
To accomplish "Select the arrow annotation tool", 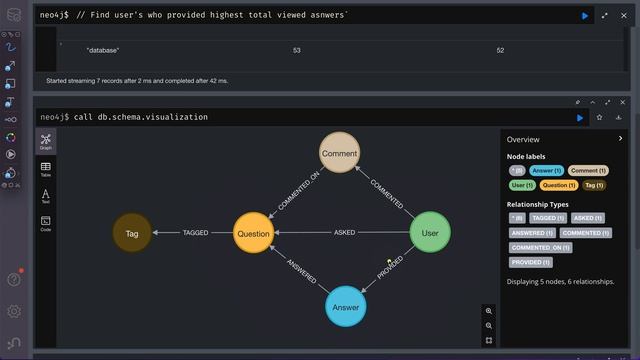I will click(11, 66).
